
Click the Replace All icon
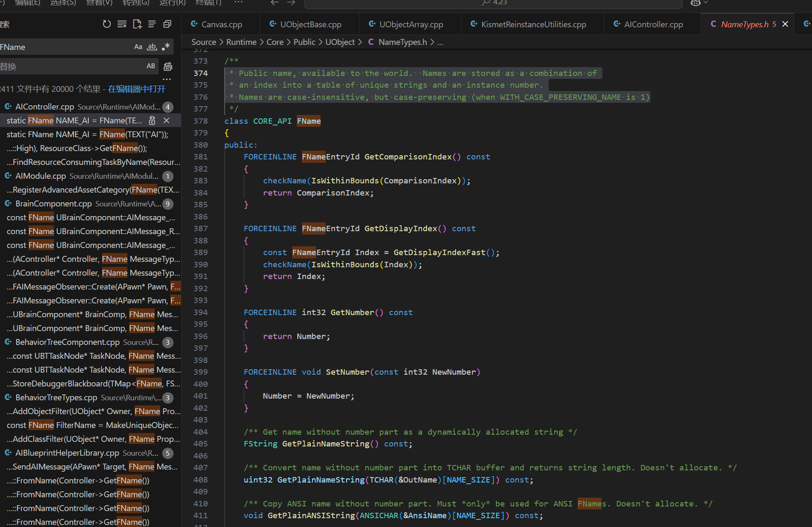click(x=168, y=66)
